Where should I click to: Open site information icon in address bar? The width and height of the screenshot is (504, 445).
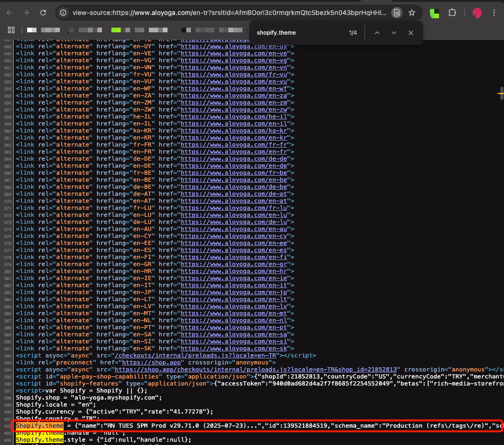[x=63, y=13]
